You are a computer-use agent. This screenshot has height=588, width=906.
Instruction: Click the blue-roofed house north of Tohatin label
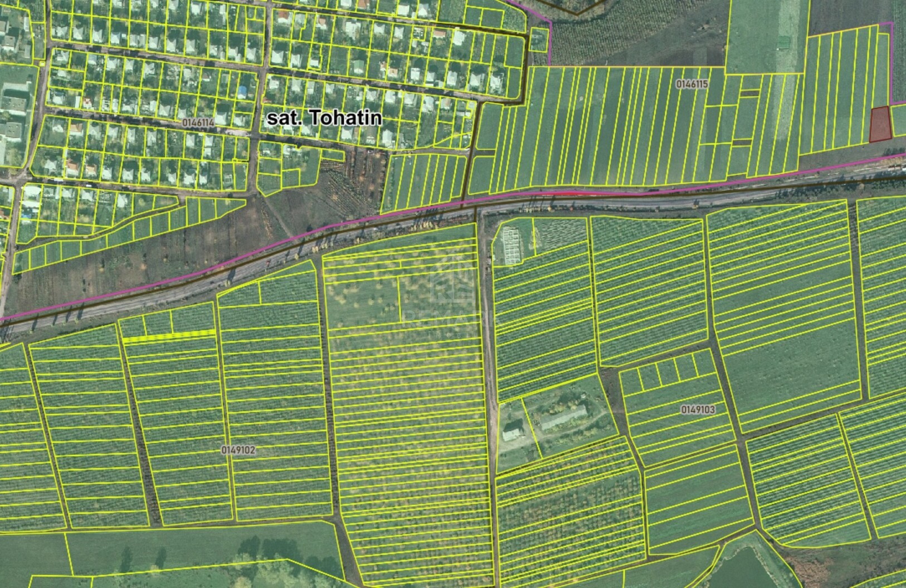(242, 90)
